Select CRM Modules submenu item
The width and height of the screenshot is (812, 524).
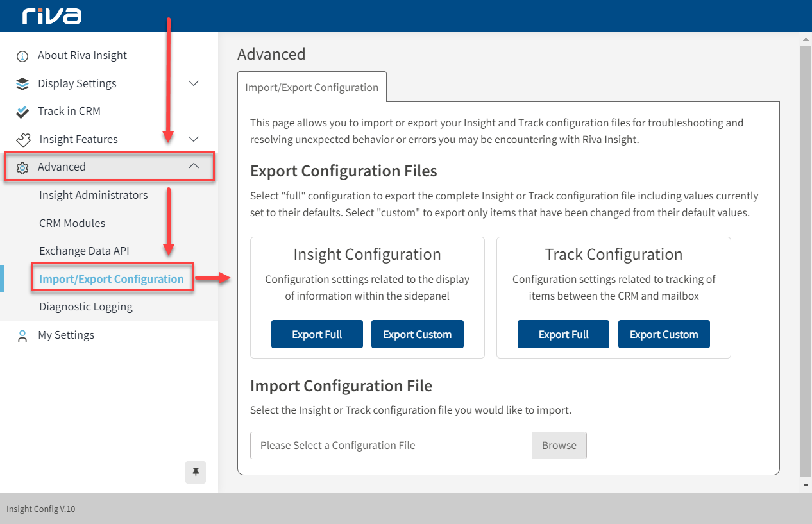(72, 223)
